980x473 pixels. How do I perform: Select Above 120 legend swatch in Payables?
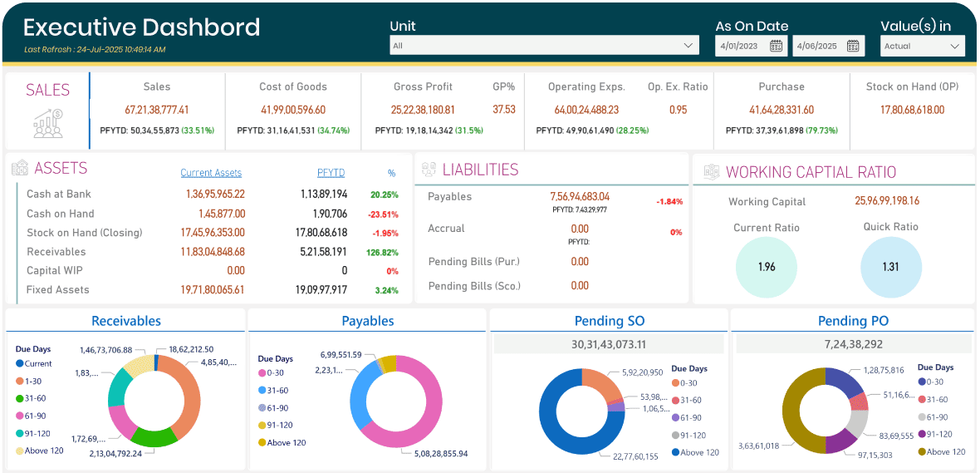262,443
